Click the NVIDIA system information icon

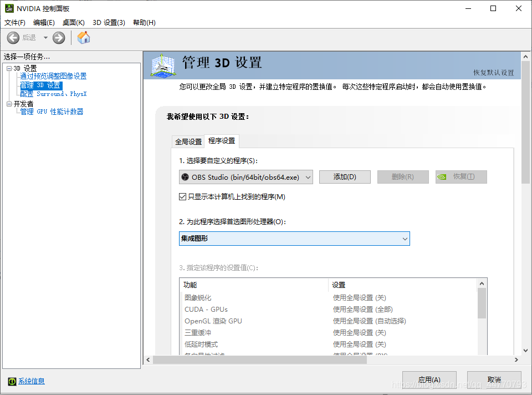point(12,382)
